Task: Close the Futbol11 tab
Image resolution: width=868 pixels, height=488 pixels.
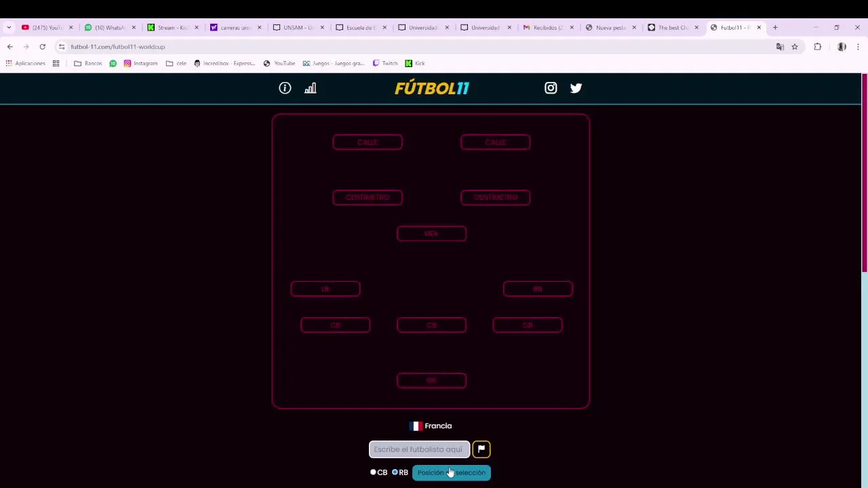Action: click(759, 28)
